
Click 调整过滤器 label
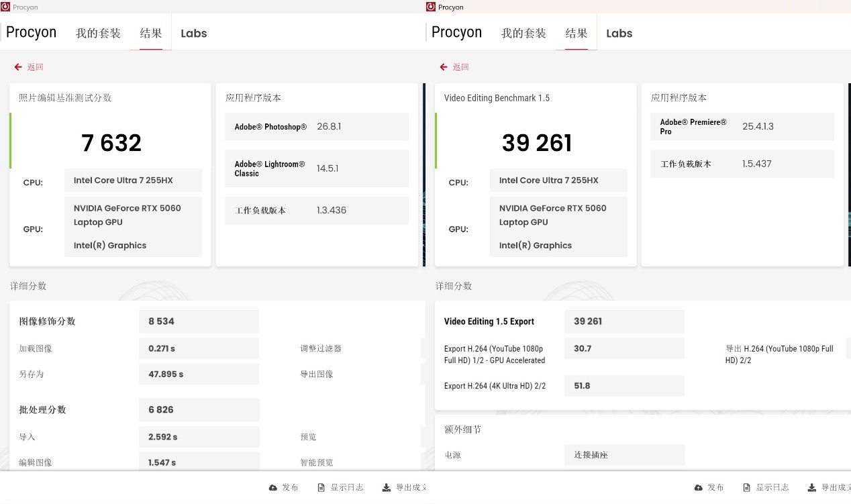[321, 349]
